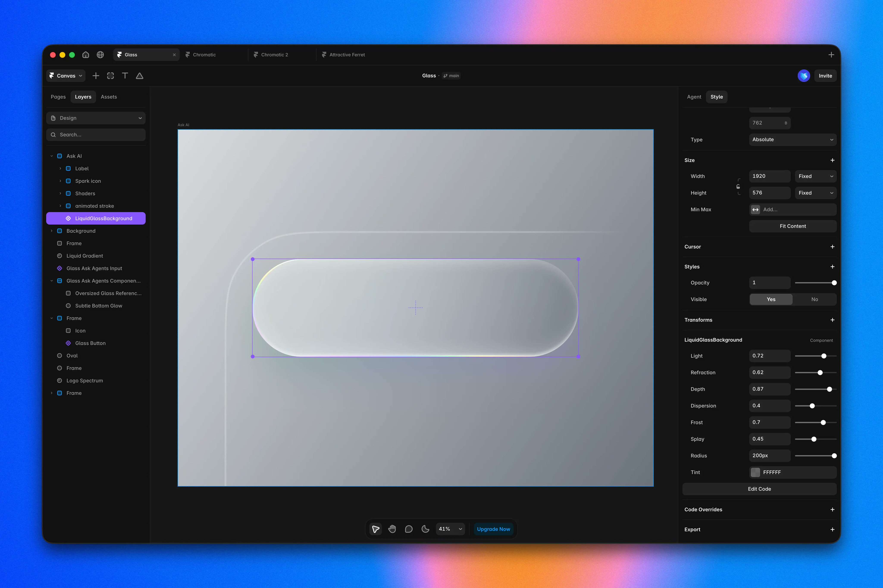The height and width of the screenshot is (588, 883).
Task: Add a Cursor with plus icon
Action: pyautogui.click(x=832, y=247)
